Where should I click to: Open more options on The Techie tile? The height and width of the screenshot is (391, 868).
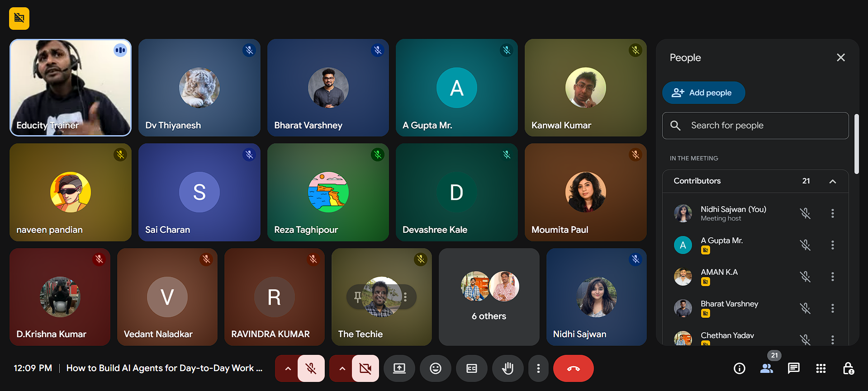(x=405, y=297)
